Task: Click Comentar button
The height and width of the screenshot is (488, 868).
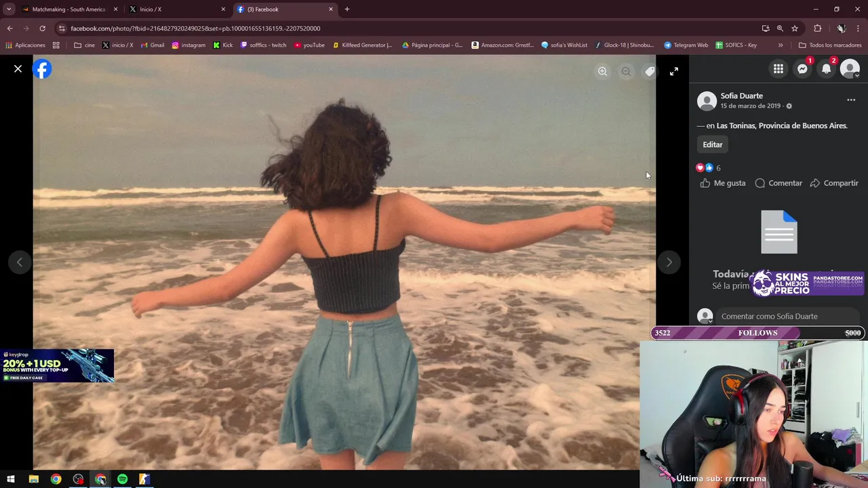Action: 778,183
